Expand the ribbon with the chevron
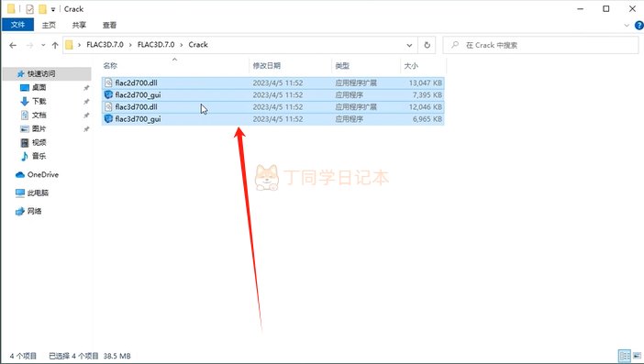Viewport: 644px width, 364px height. click(627, 25)
